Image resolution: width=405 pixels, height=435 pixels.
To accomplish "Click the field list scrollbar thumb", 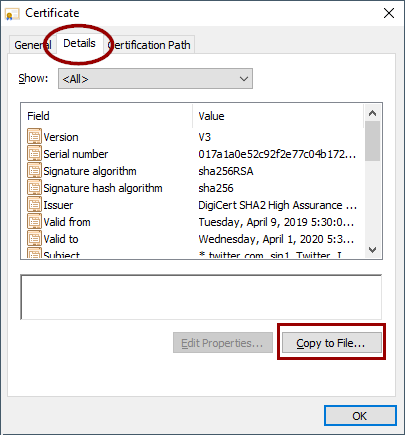I will pos(372,141).
